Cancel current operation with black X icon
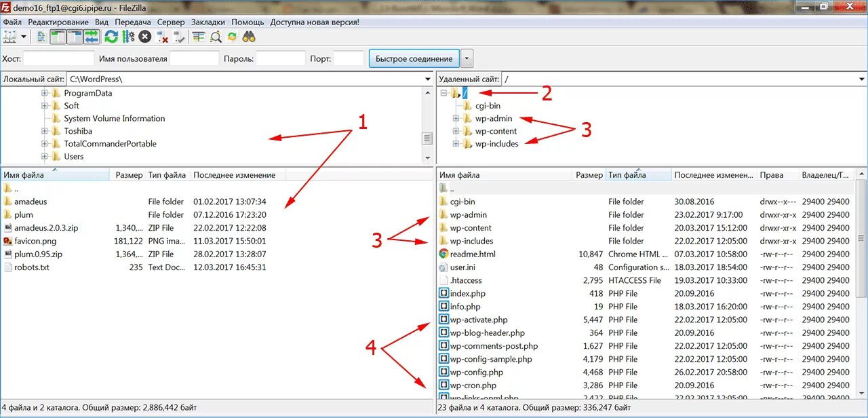 coord(145,37)
